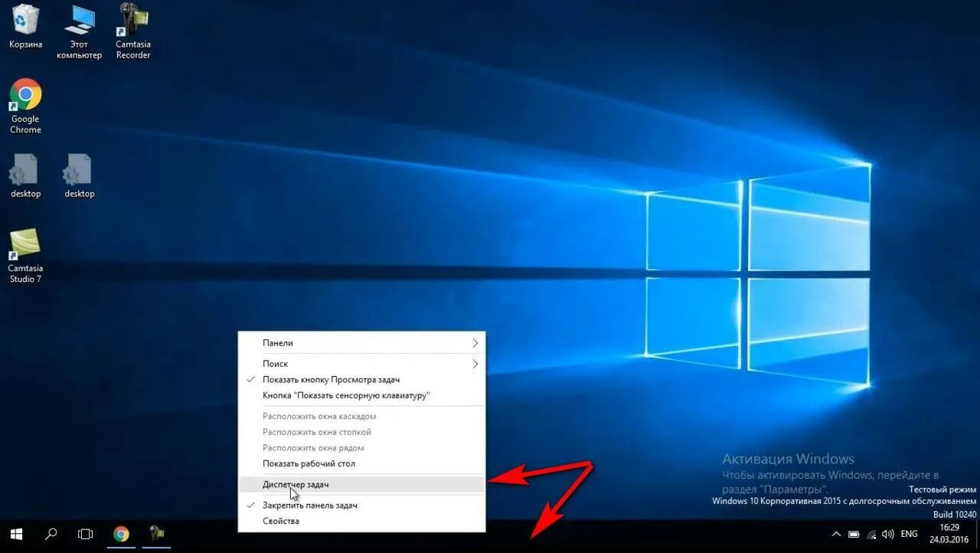The image size is (980, 553).
Task: Choose Кнопка "Показать сенсорную клавиатуру"
Action: click(x=361, y=396)
